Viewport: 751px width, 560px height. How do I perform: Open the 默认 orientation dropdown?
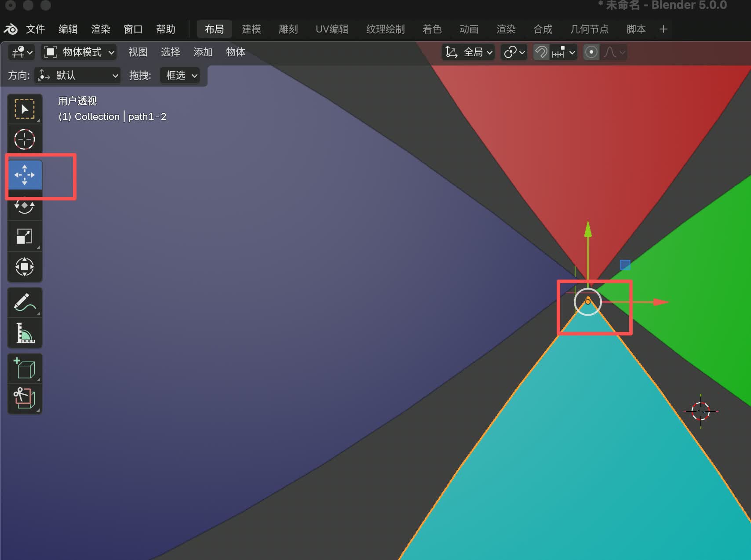click(78, 76)
